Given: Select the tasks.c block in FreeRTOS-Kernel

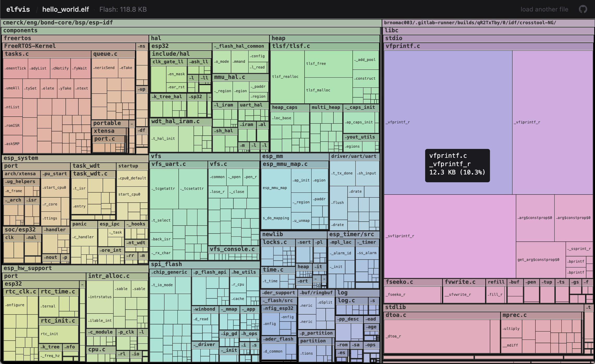Looking at the screenshot, I should click(16, 54).
